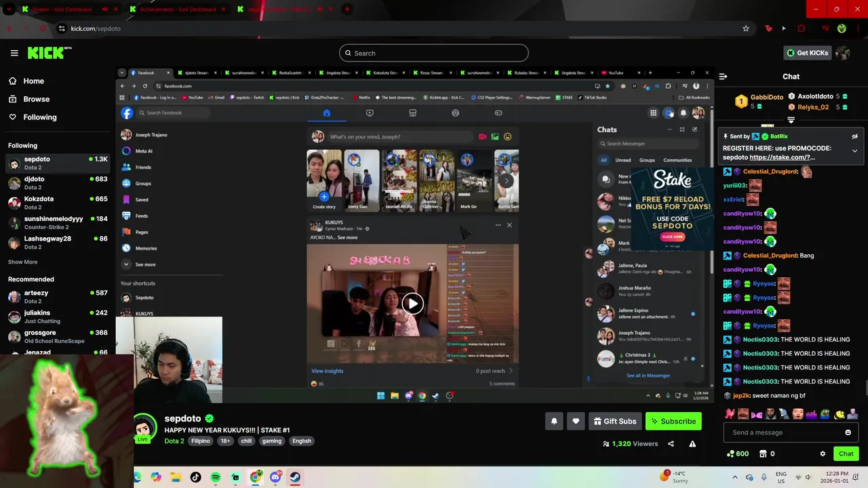
Task: Hide the pinned BotRix message
Action: (854, 136)
